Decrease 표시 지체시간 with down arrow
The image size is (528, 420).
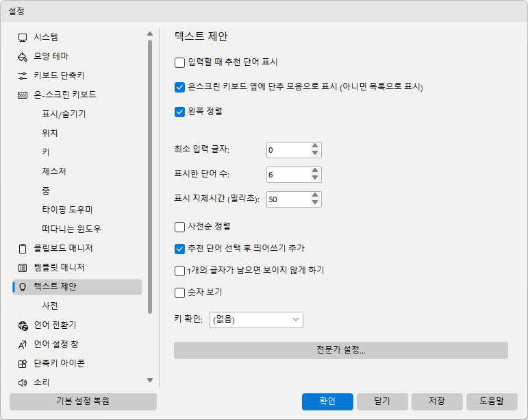point(315,202)
